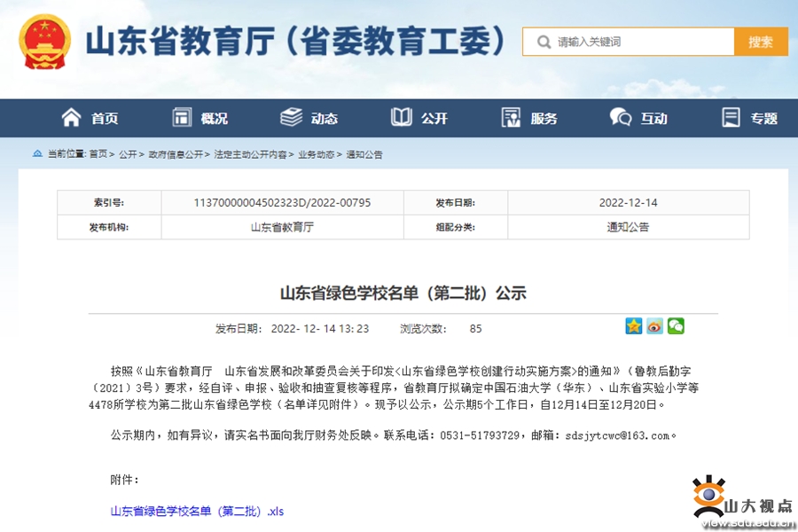Open the 互动 interaction section
This screenshot has height=532, width=798.
pyautogui.click(x=639, y=118)
